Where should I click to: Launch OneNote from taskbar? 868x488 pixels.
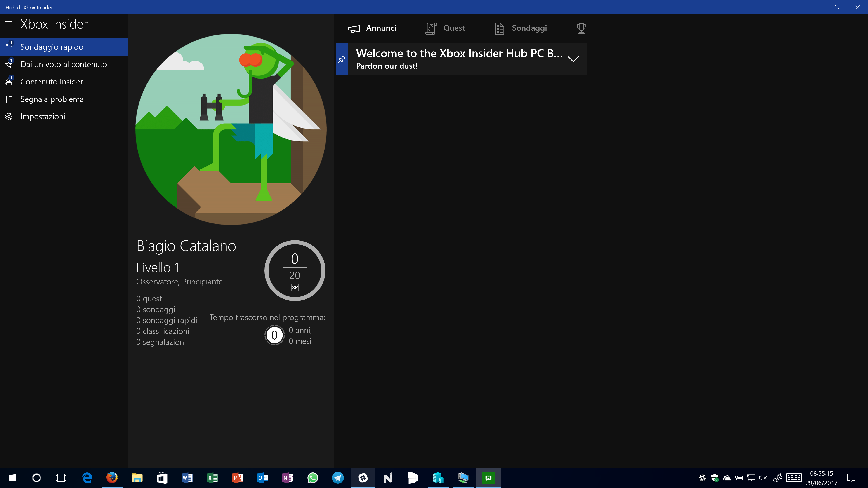click(x=288, y=478)
